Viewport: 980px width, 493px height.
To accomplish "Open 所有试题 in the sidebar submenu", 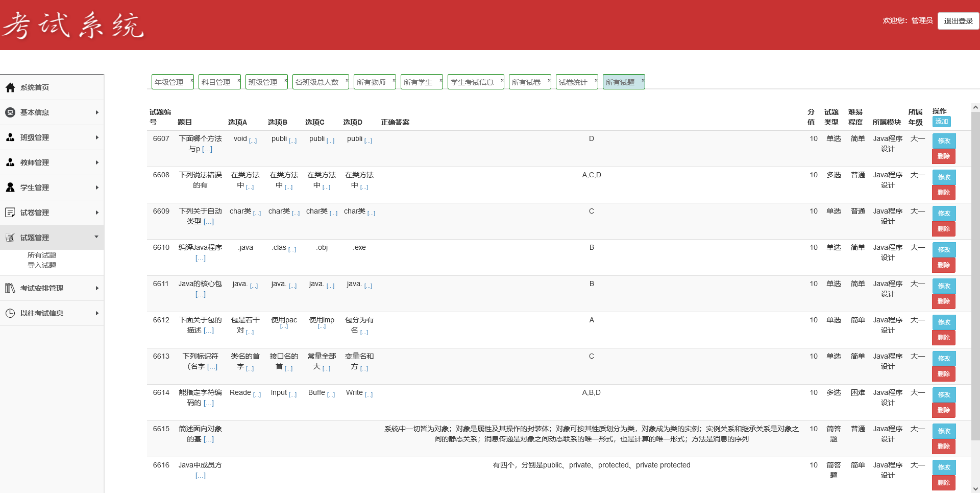I will click(42, 255).
